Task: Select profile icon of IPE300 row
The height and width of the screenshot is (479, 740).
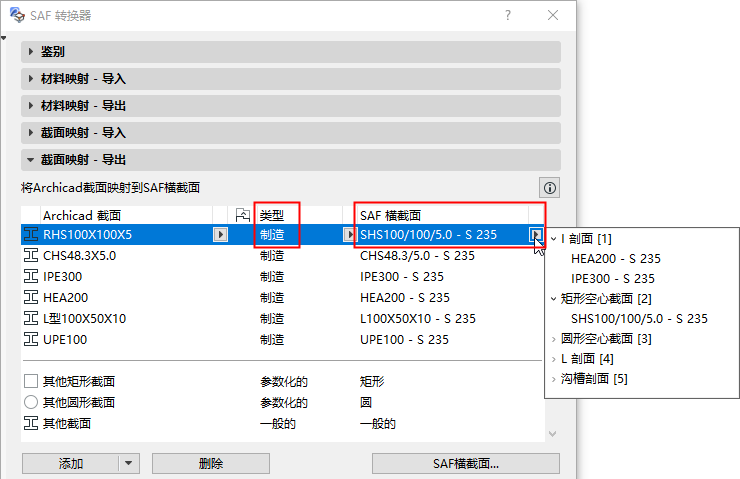Action: click(31, 277)
